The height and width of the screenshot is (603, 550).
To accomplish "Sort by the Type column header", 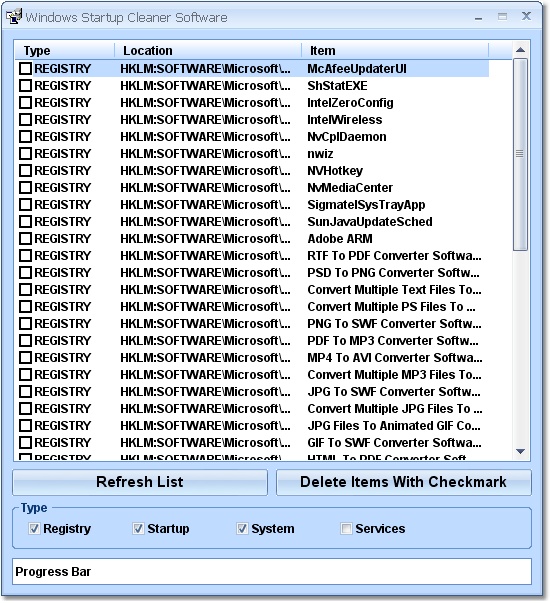I will pos(65,50).
